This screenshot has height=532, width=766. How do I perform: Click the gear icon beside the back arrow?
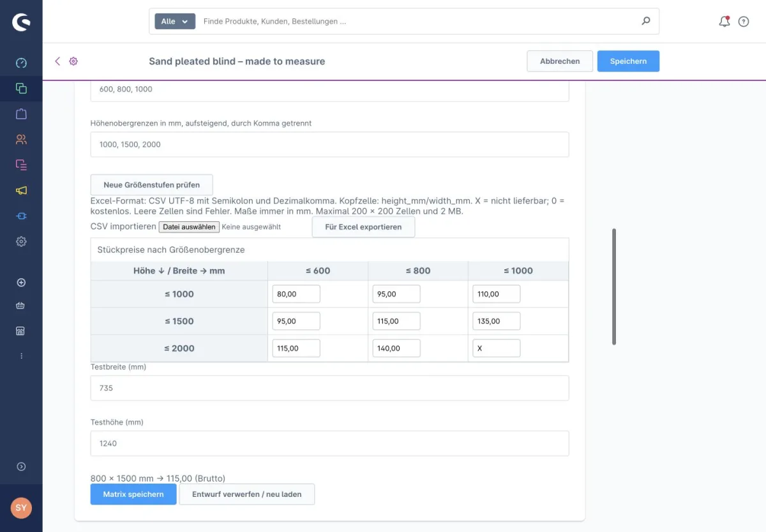[73, 61]
